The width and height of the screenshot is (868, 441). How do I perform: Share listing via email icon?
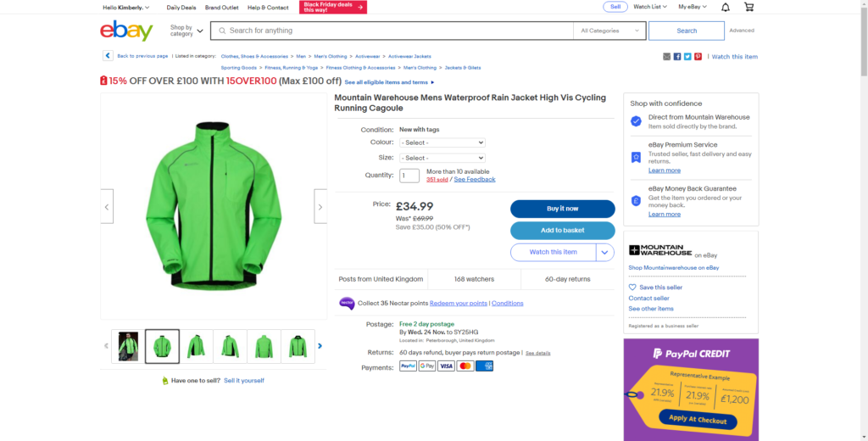click(x=667, y=57)
